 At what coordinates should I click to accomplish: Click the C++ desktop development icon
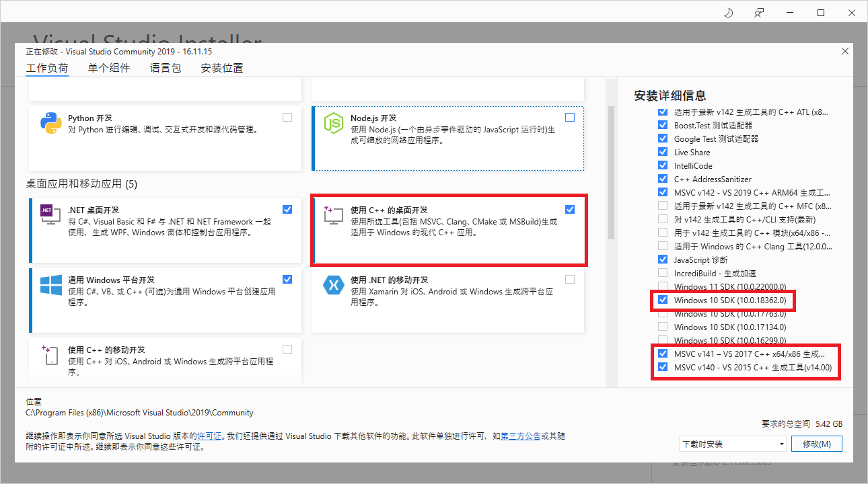(x=334, y=216)
